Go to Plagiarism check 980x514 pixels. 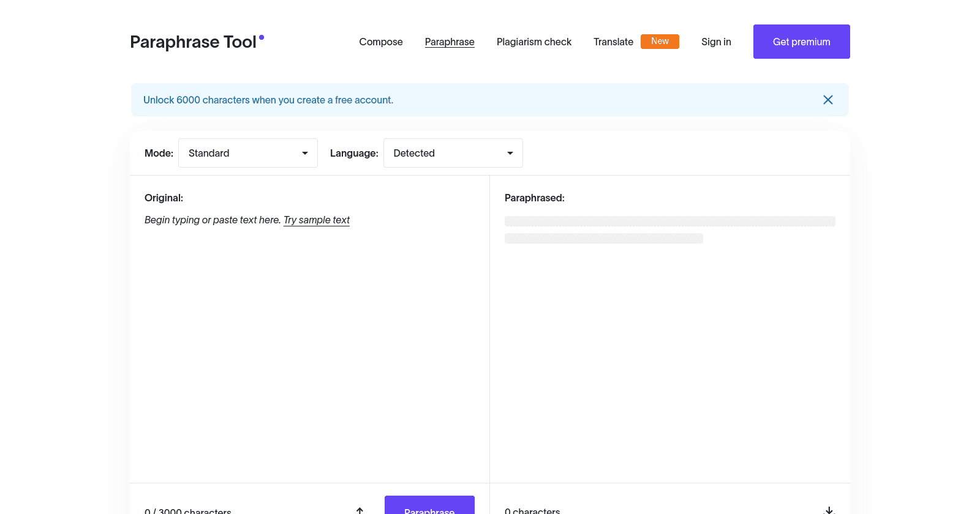pyautogui.click(x=534, y=42)
